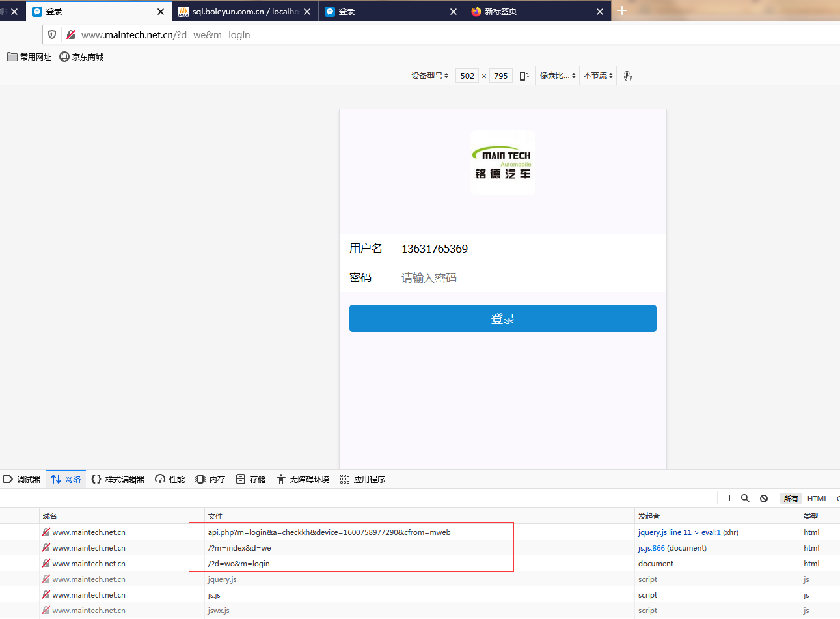The height and width of the screenshot is (619, 840).
Task: Switch to the 性能 performance tab
Action: tap(170, 479)
